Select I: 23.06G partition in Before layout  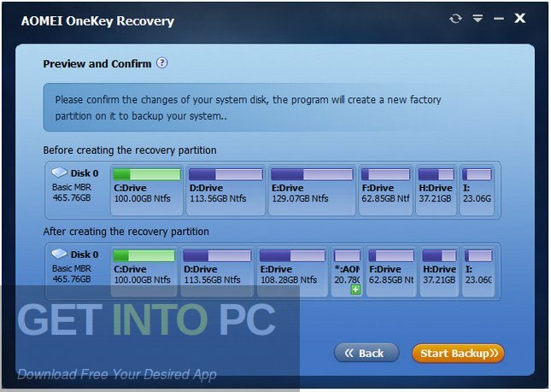(x=477, y=190)
